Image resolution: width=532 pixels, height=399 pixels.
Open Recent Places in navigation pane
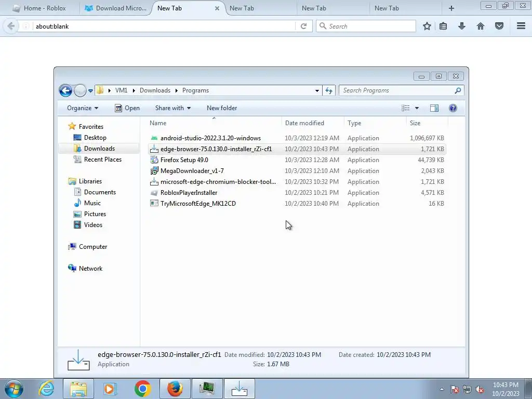(102, 159)
